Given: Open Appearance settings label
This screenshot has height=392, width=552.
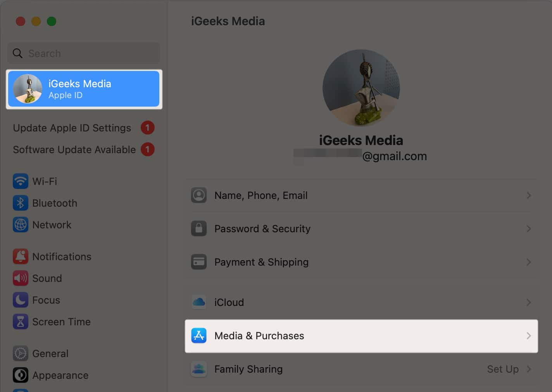Looking at the screenshot, I should (x=60, y=375).
